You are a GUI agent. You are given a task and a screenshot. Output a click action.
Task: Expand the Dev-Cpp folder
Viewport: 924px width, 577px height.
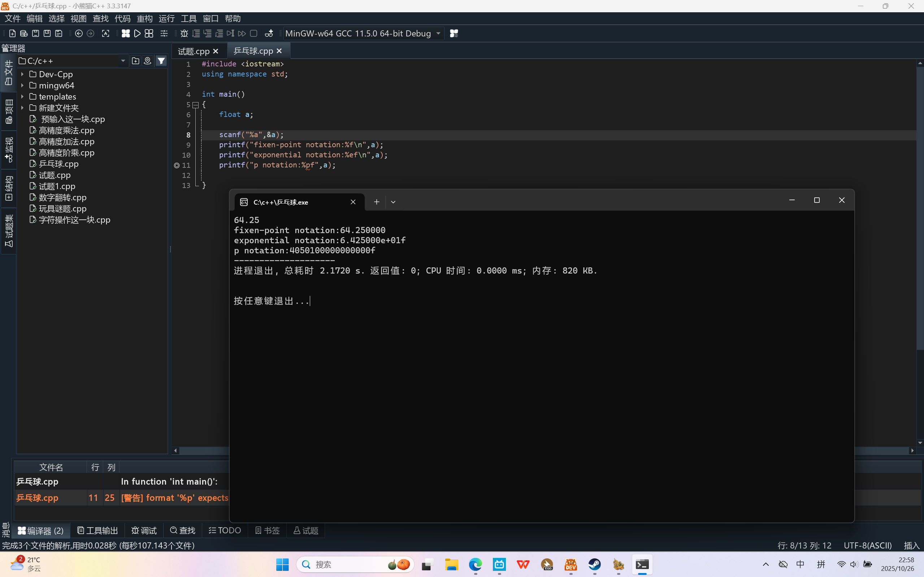tap(22, 74)
